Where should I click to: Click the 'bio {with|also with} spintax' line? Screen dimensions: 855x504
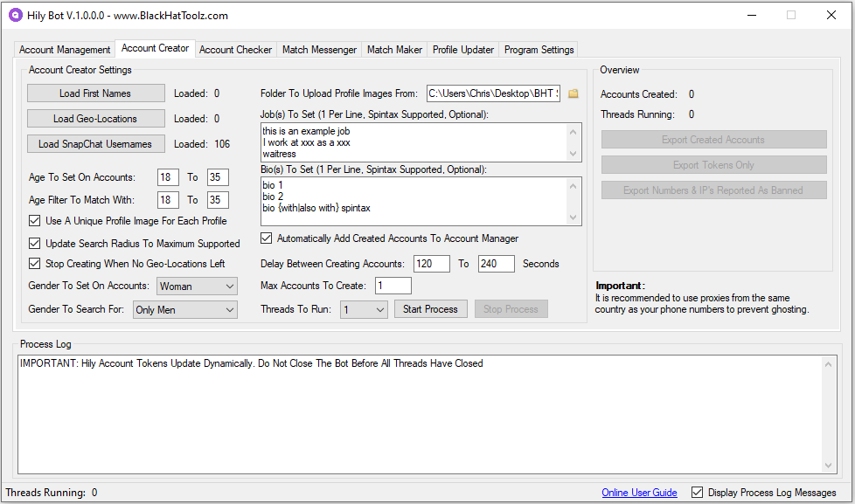click(316, 208)
